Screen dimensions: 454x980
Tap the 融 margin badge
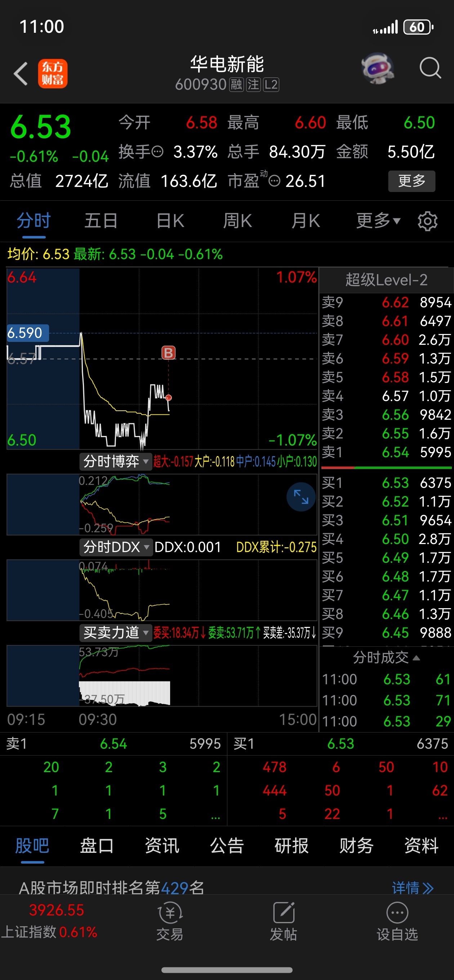(236, 84)
